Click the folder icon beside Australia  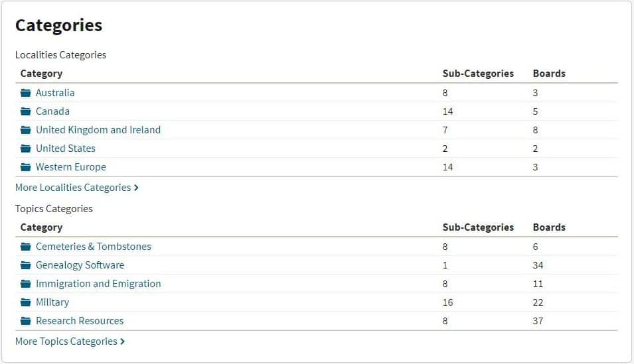(x=26, y=93)
